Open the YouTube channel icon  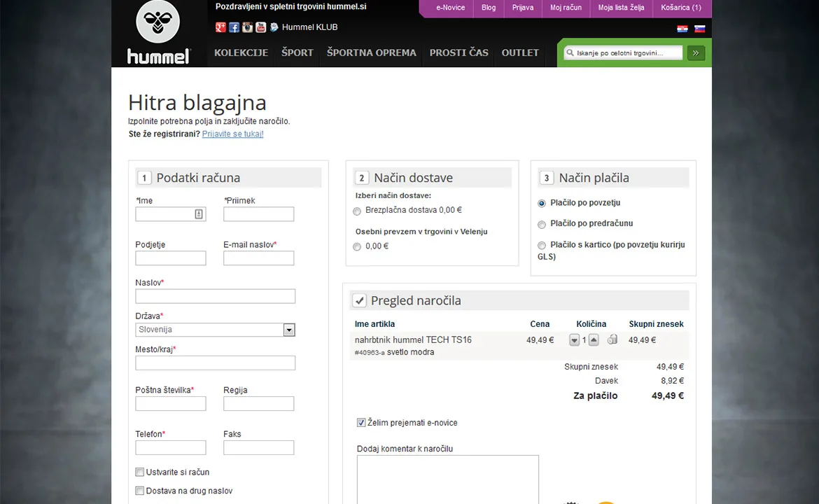(260, 27)
